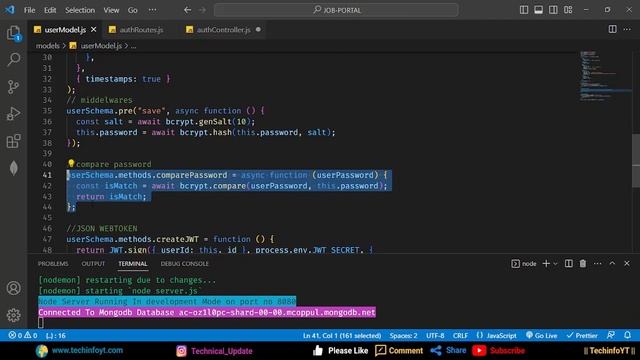Open the Manage gear icon

pos(13,315)
